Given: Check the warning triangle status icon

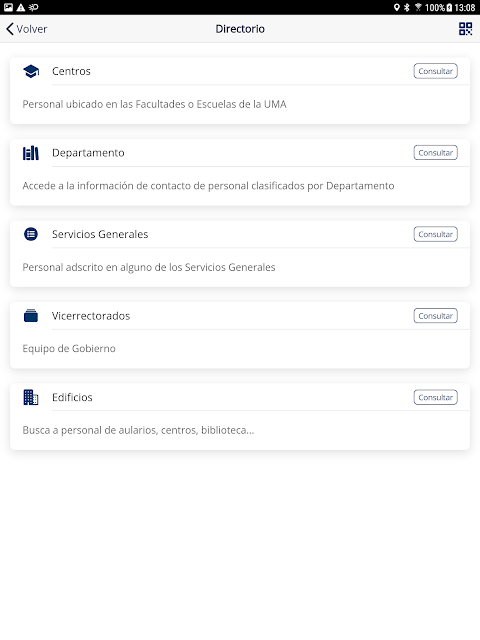Looking at the screenshot, I should point(20,7).
